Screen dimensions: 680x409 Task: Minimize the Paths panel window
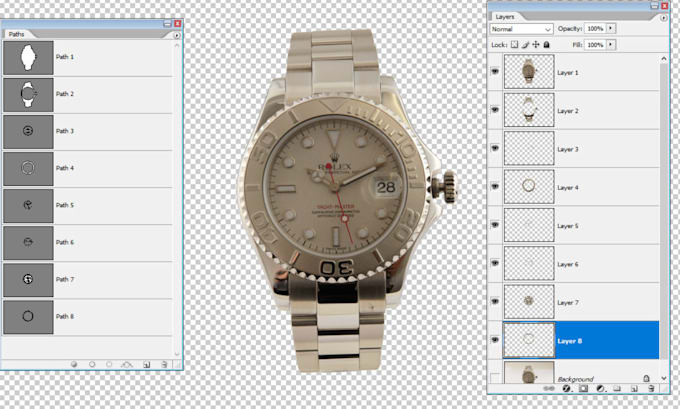167,23
